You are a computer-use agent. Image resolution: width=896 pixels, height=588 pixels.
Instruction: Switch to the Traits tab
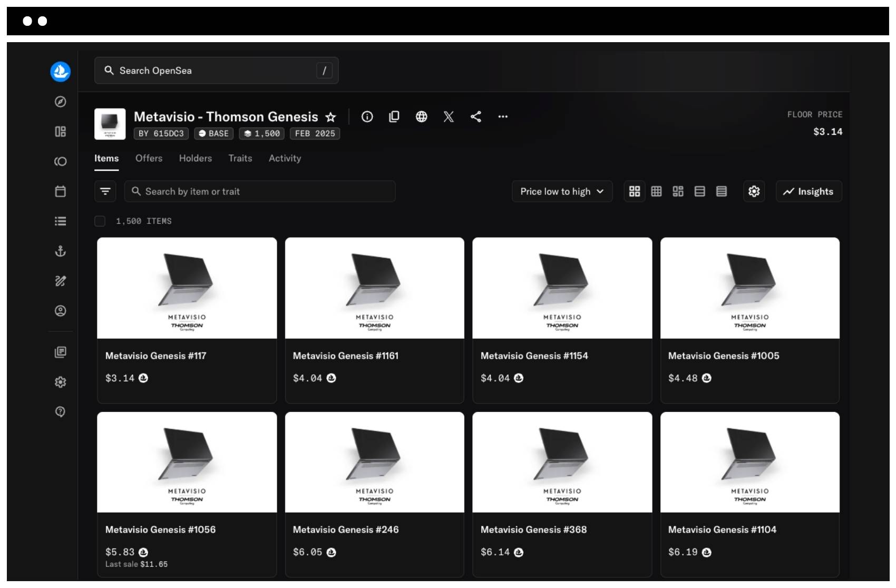240,158
